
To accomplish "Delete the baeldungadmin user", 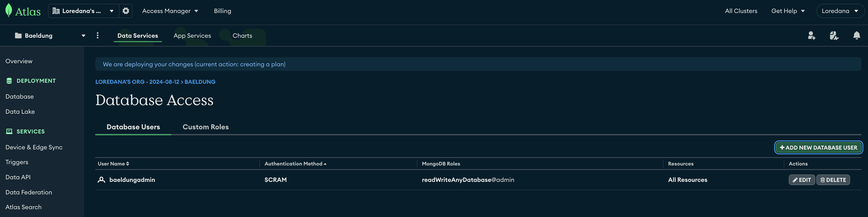I will coord(833,180).
